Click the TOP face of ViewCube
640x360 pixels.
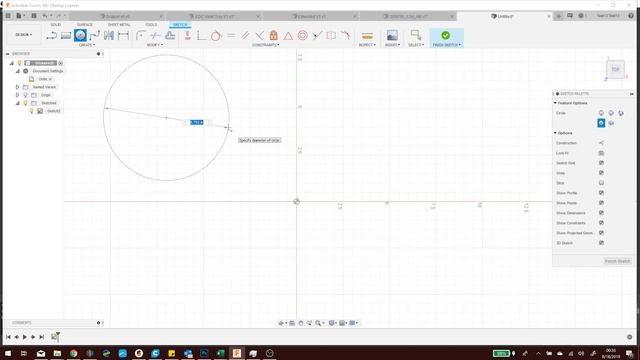615,69
